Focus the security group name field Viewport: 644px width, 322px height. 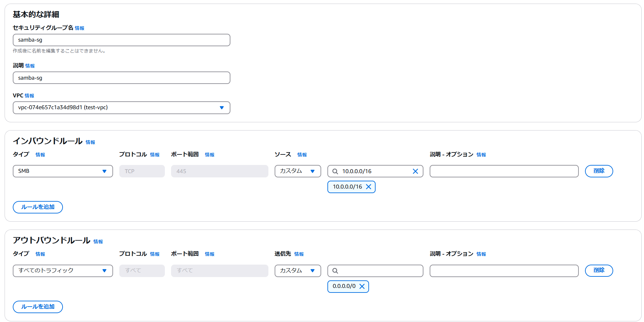coord(122,40)
